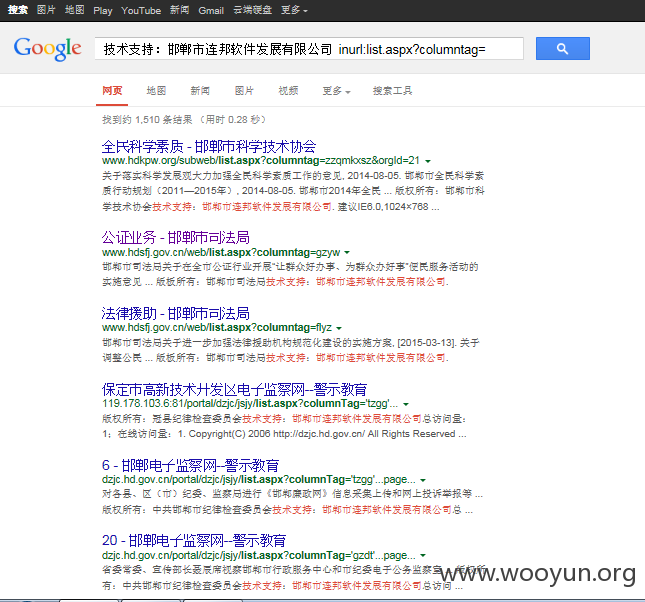Click the blue magnifier search button

[562, 49]
